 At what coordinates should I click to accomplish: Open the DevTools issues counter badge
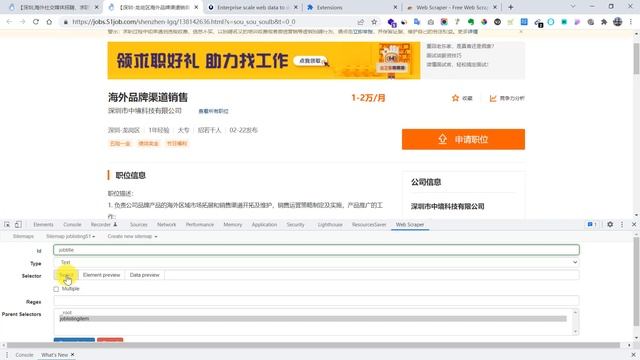592,224
